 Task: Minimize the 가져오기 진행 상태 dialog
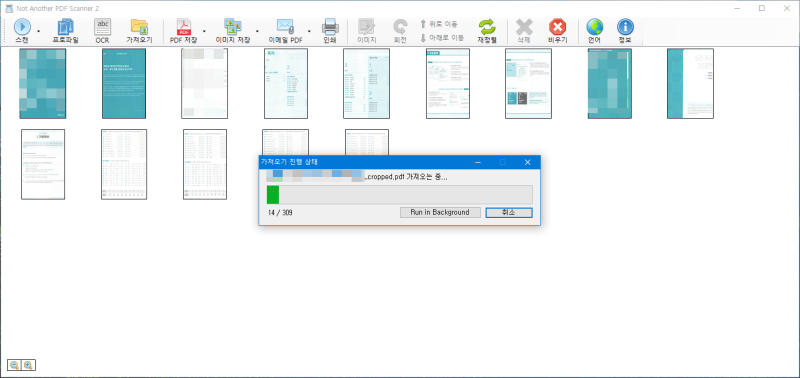pos(478,162)
